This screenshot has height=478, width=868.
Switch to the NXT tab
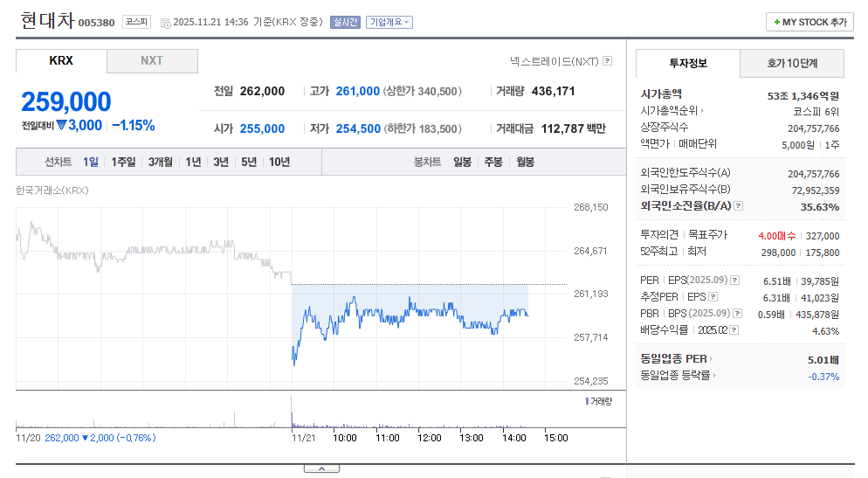(x=152, y=61)
